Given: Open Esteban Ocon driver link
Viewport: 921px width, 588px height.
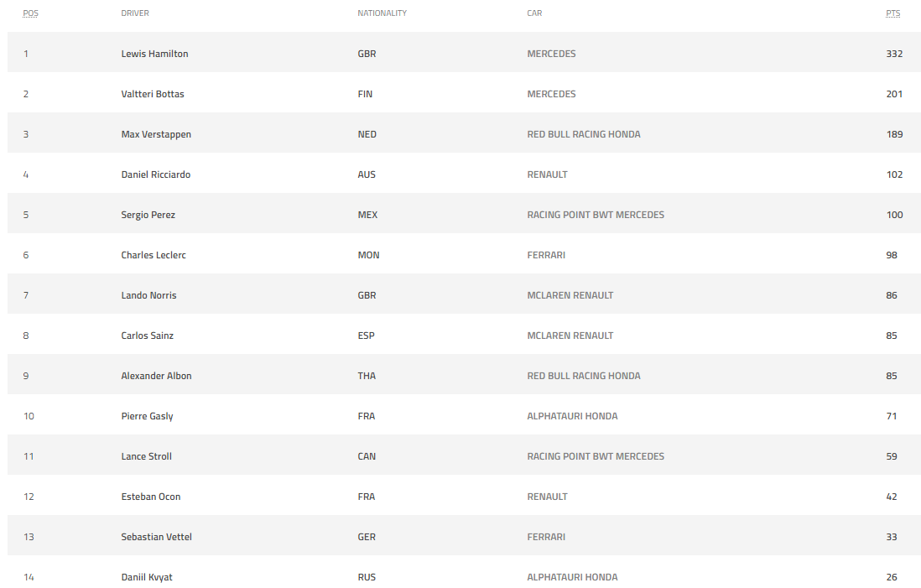Looking at the screenshot, I should pyautogui.click(x=151, y=497).
